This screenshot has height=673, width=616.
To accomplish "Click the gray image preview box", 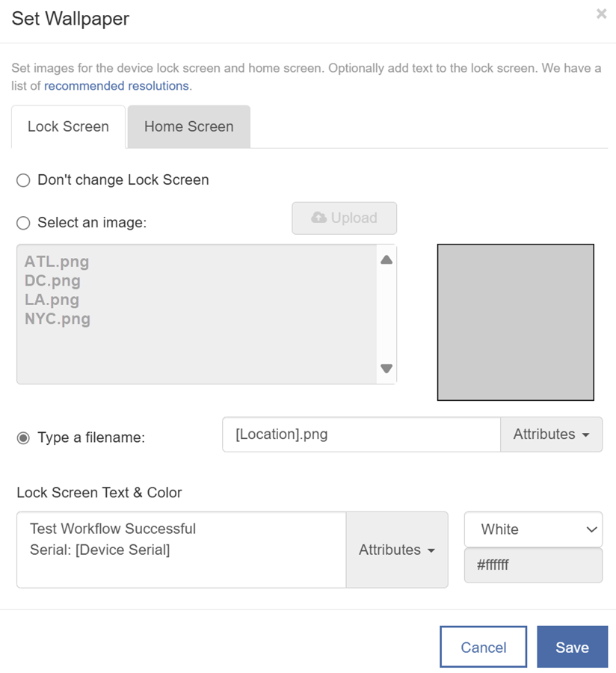I will tap(516, 322).
